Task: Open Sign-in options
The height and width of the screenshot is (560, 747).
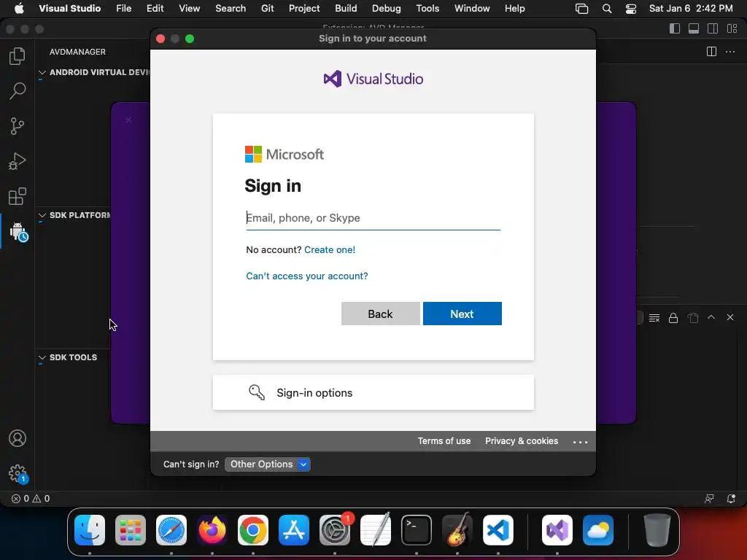Action: [x=373, y=392]
